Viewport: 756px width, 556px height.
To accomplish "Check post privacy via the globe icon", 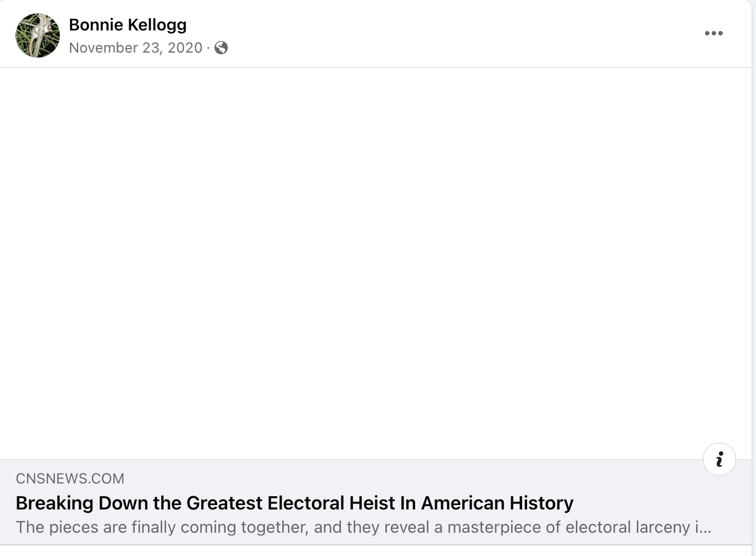I will pos(221,48).
